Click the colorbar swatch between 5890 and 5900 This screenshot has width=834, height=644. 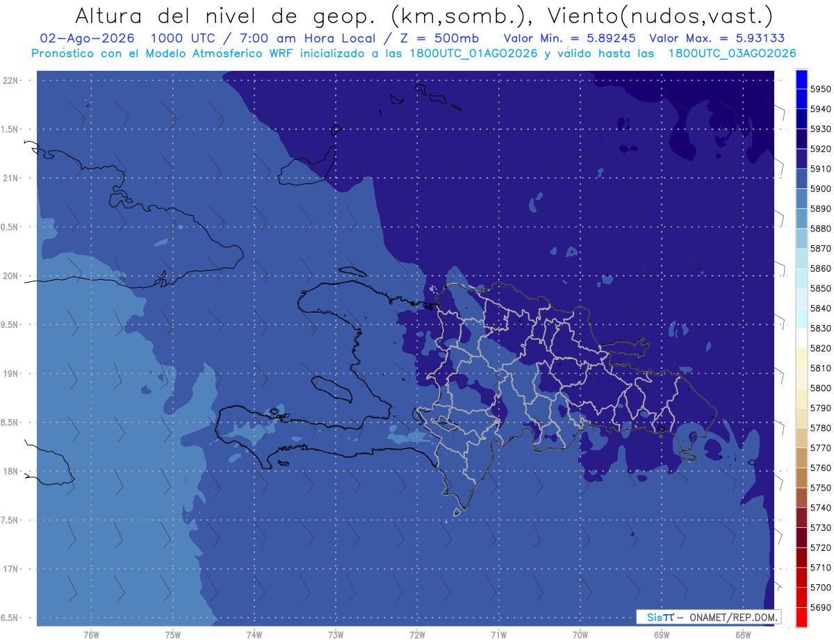801,199
